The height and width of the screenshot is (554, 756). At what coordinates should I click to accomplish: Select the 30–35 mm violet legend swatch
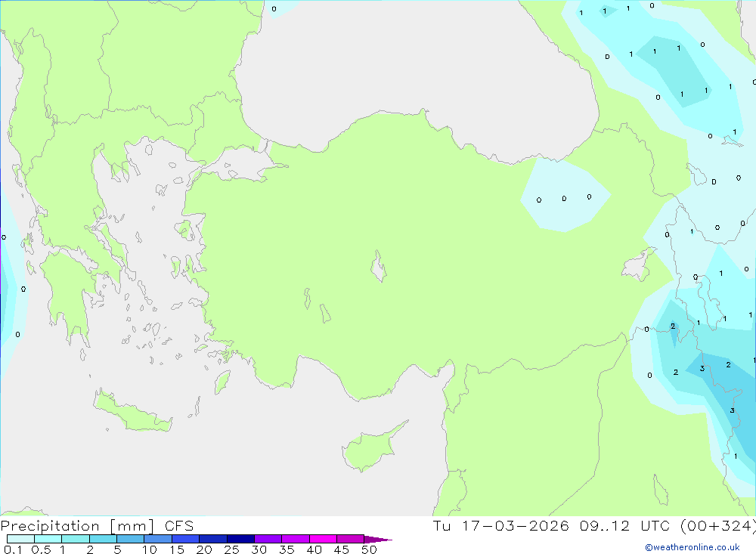click(268, 539)
